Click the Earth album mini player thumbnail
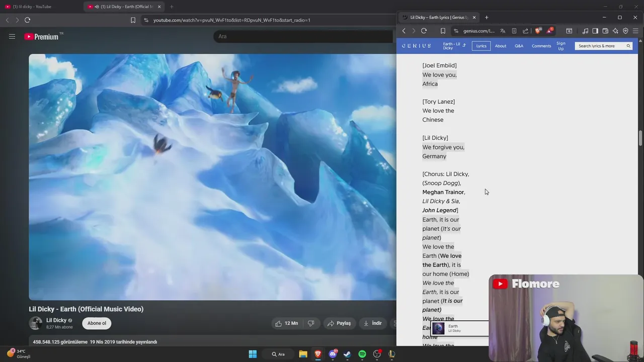Image resolution: width=644 pixels, height=362 pixels. [438, 328]
